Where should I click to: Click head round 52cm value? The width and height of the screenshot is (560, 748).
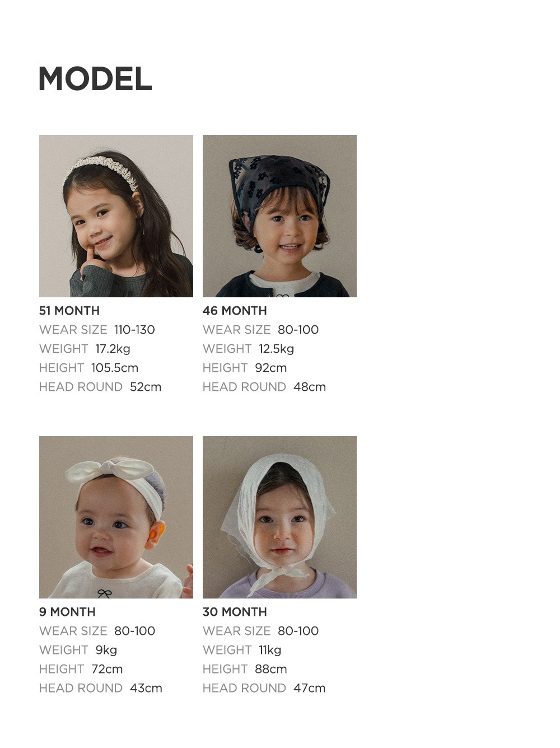click(x=146, y=387)
